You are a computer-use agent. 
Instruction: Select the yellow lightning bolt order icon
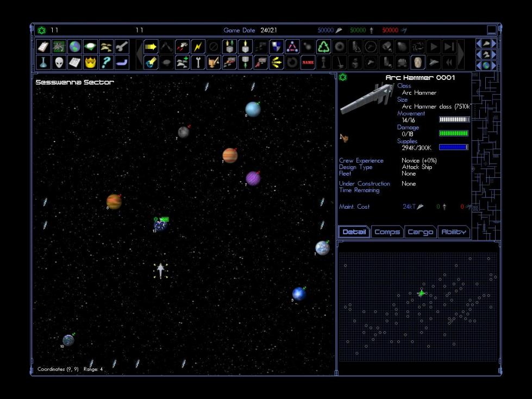(x=198, y=47)
